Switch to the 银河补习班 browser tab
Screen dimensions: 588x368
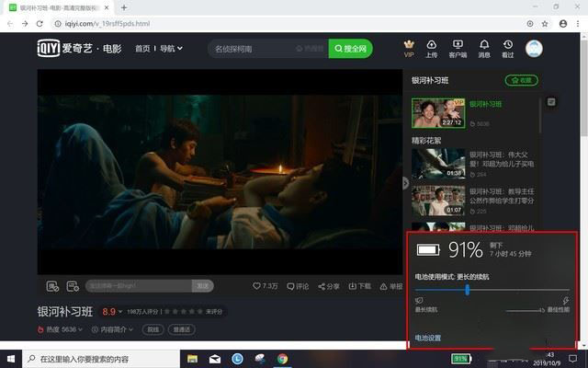point(59,7)
